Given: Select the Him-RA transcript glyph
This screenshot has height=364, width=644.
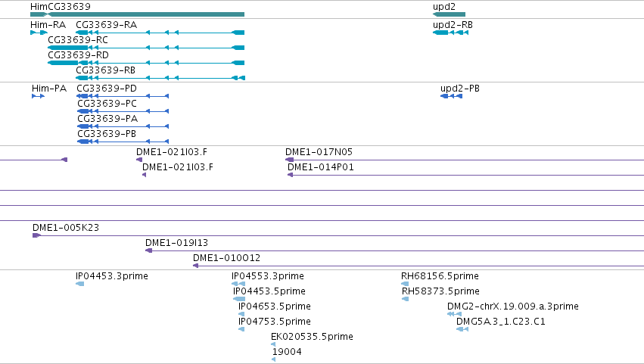Looking at the screenshot, I should [39, 33].
